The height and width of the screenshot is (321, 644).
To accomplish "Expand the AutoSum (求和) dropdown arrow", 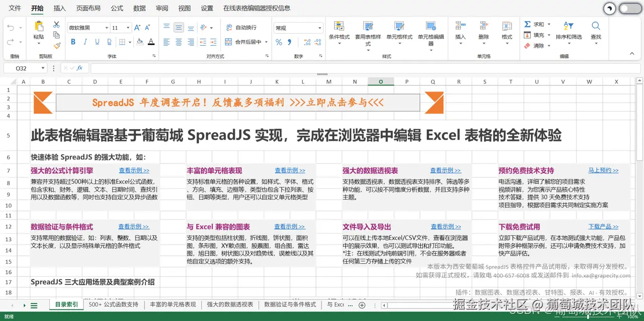I will 549,24.
